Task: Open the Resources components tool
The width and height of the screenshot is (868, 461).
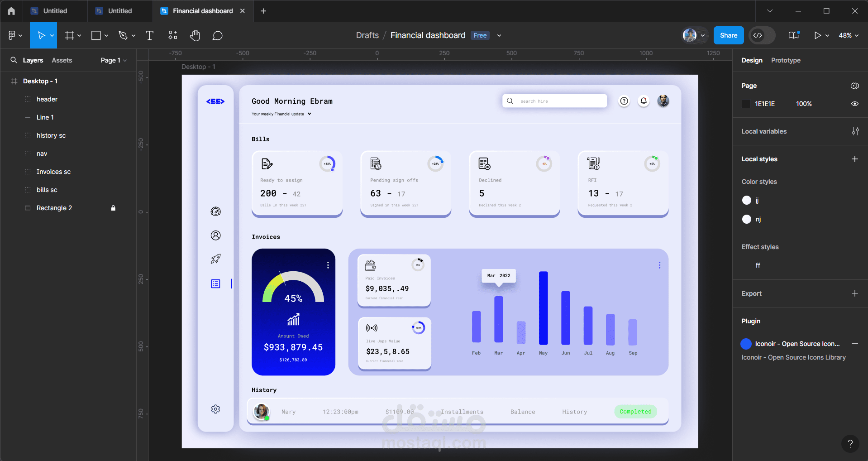Action: [x=173, y=35]
